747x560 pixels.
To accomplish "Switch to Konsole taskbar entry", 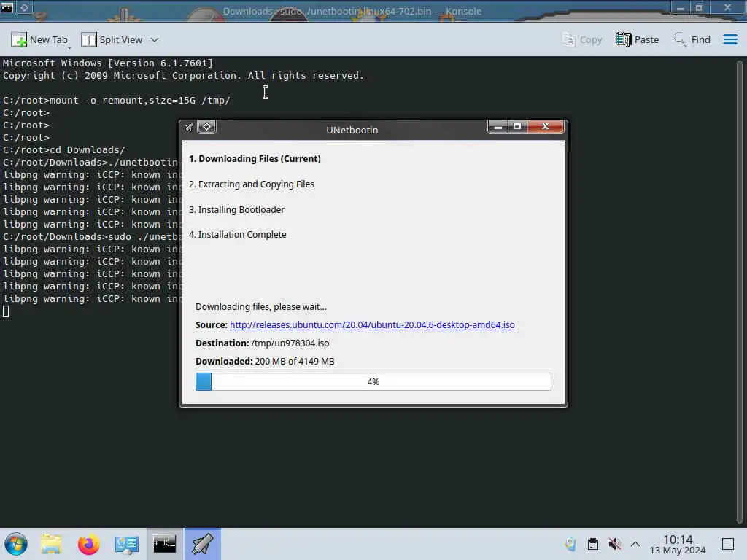I will 164,544.
